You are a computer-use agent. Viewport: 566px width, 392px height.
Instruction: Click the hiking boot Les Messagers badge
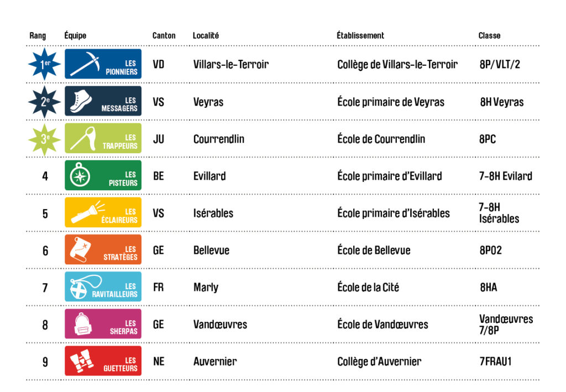click(x=103, y=101)
